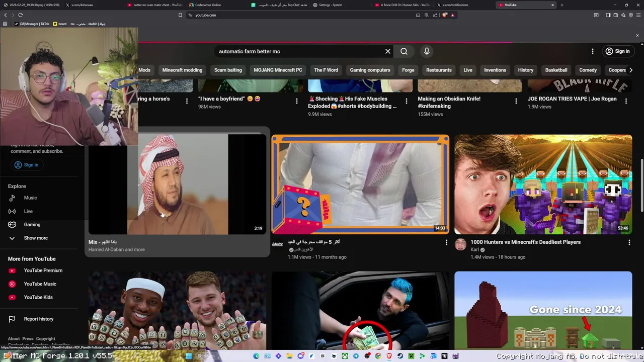This screenshot has width=644, height=362.
Task: Open YouTube Music from sidebar
Action: tap(40, 284)
